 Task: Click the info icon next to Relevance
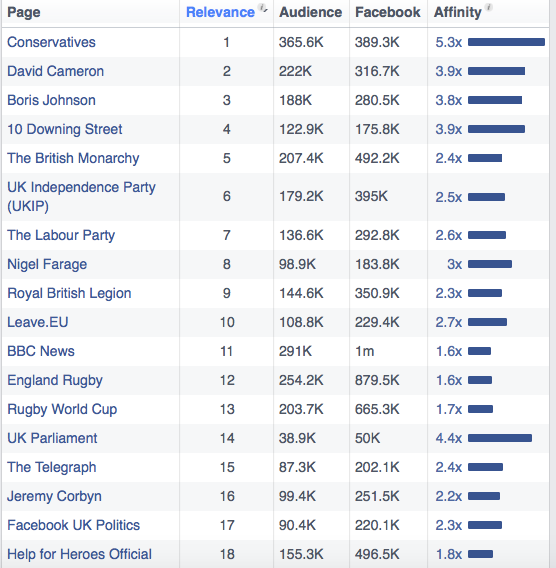pos(262,7)
